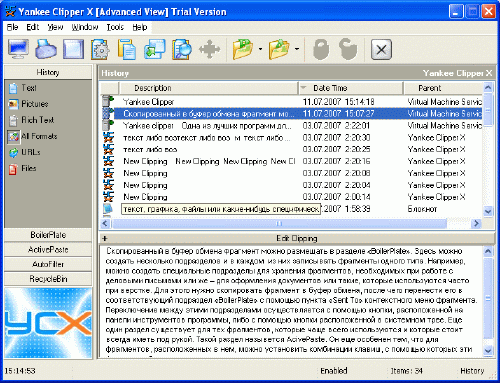Select the highlighted 15:07:27 clipping row
Image resolution: width=500 pixels, height=383 pixels.
pyautogui.click(x=292, y=114)
